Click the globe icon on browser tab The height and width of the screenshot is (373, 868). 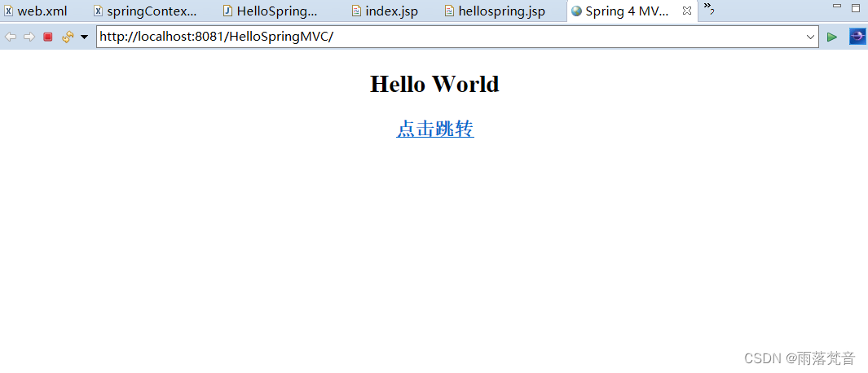pos(576,11)
